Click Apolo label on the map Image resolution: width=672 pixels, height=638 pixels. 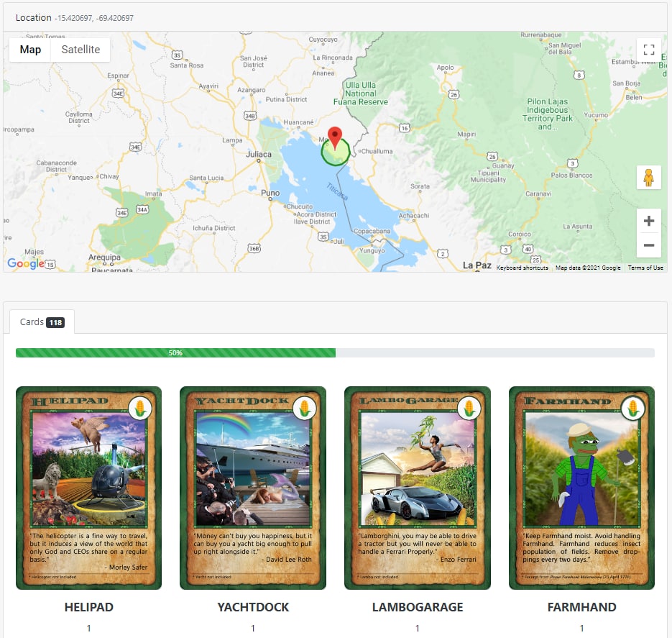pyautogui.click(x=446, y=68)
